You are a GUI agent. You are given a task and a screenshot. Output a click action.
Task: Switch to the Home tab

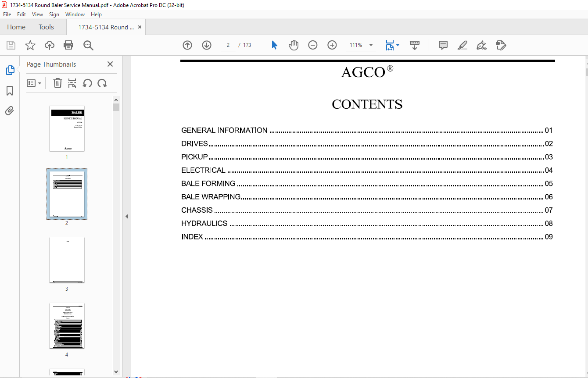tap(16, 27)
